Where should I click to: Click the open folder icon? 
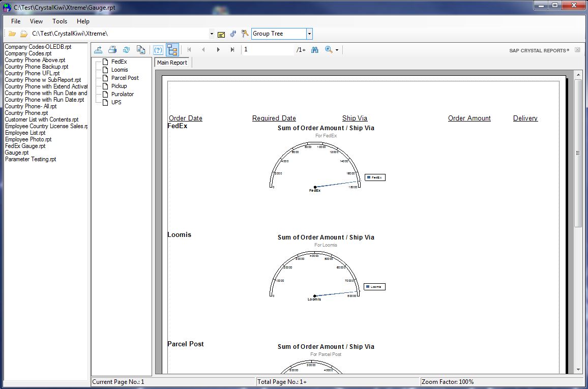pyautogui.click(x=12, y=34)
